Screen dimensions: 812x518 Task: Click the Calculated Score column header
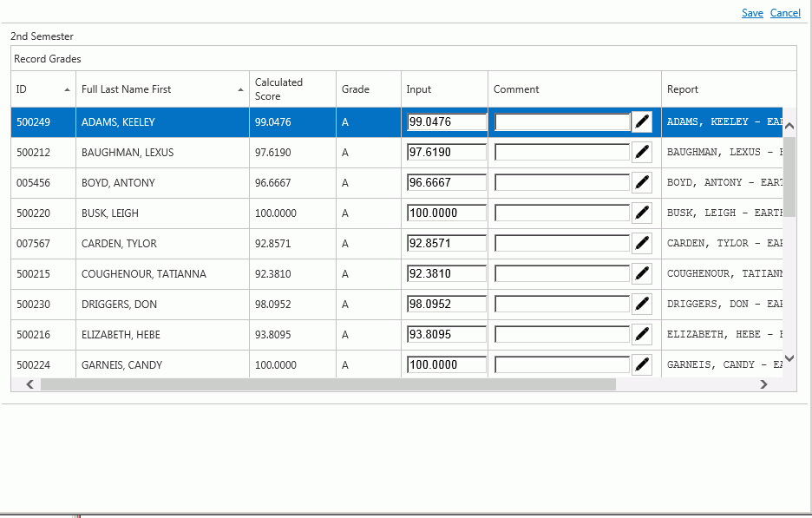(x=278, y=89)
